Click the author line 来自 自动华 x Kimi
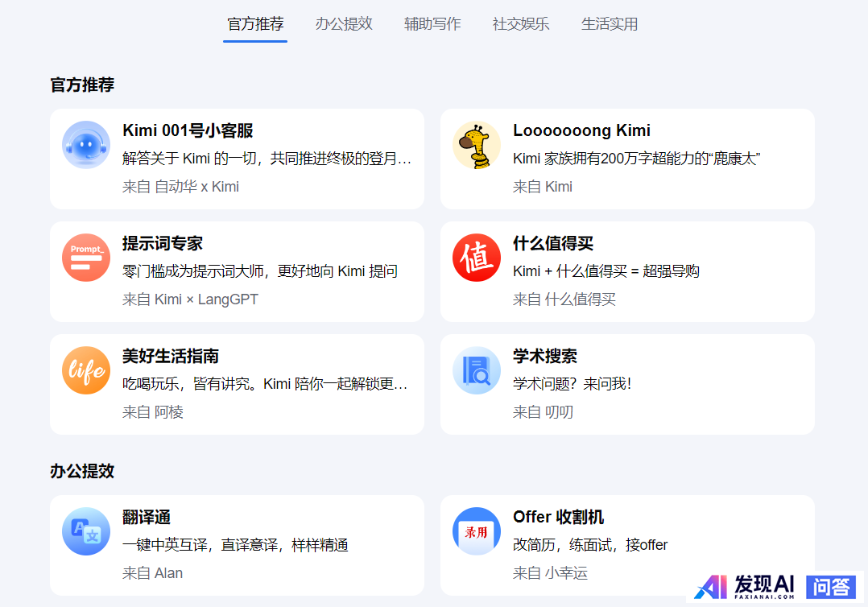This screenshot has height=607, width=868. click(x=181, y=187)
